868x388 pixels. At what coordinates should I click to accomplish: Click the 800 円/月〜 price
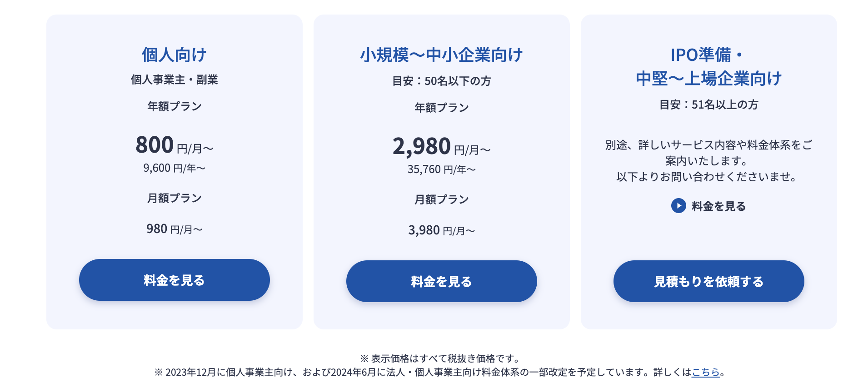175,145
